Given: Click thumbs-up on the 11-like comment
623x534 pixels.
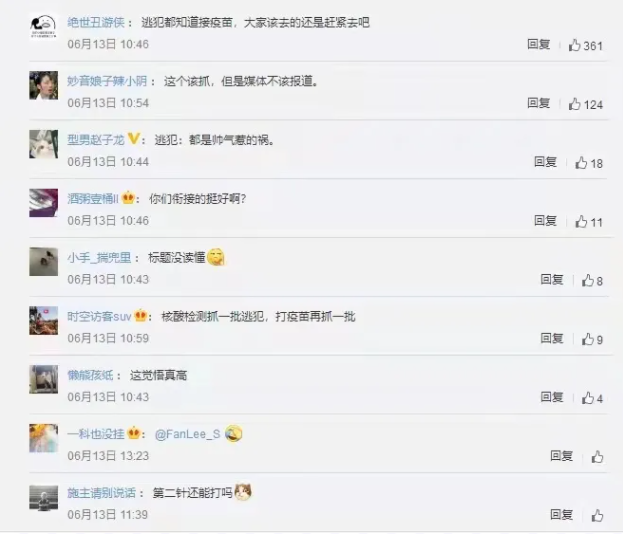Looking at the screenshot, I should 581,222.
